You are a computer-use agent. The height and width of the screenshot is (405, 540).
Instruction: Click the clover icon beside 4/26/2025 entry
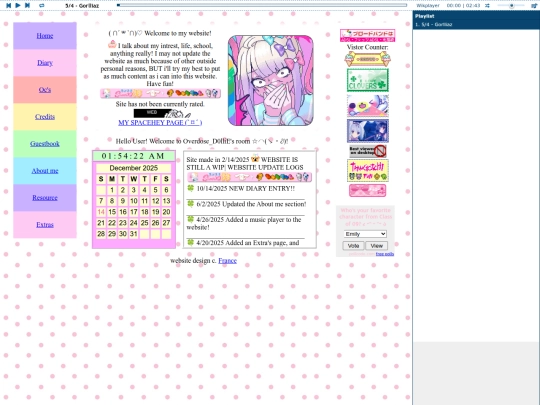(x=190, y=219)
